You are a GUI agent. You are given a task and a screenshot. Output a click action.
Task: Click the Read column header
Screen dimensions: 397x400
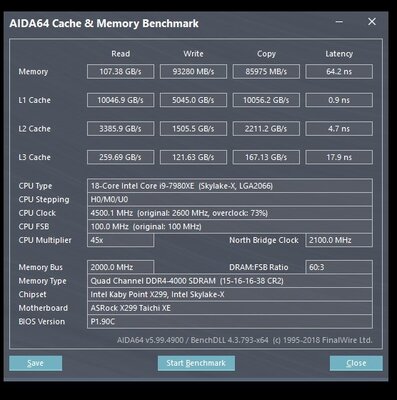(121, 54)
